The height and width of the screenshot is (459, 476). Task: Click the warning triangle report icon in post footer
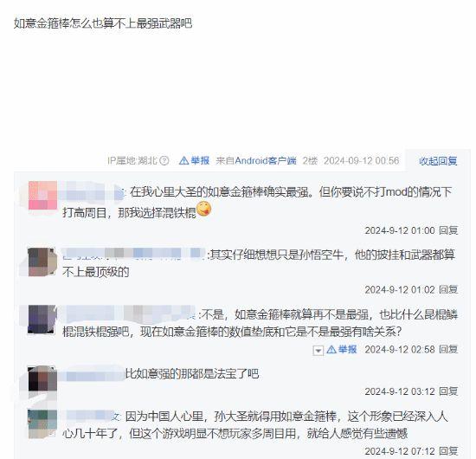(x=183, y=160)
